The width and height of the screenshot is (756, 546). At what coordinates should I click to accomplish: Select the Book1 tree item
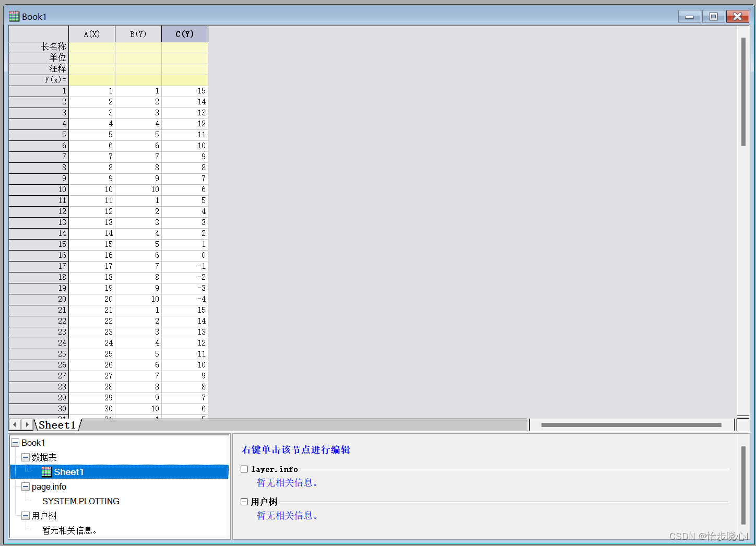(33, 443)
